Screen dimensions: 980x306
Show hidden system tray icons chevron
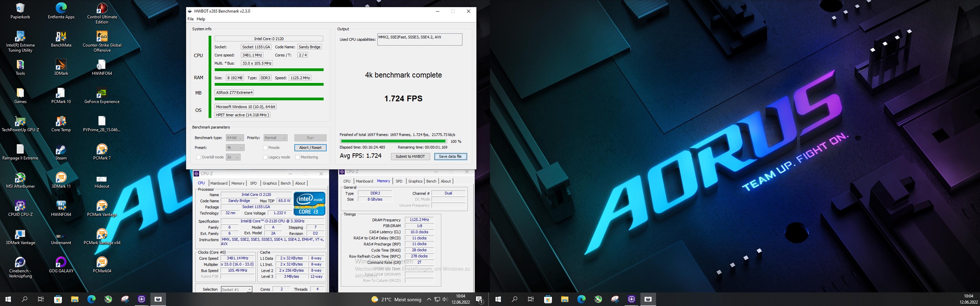click(429, 299)
